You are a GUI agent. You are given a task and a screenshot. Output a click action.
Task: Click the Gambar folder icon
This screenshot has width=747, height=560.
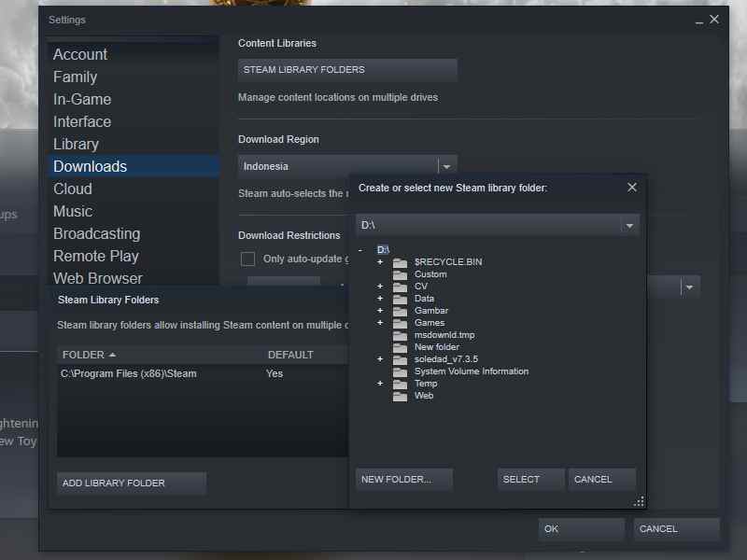click(402, 310)
